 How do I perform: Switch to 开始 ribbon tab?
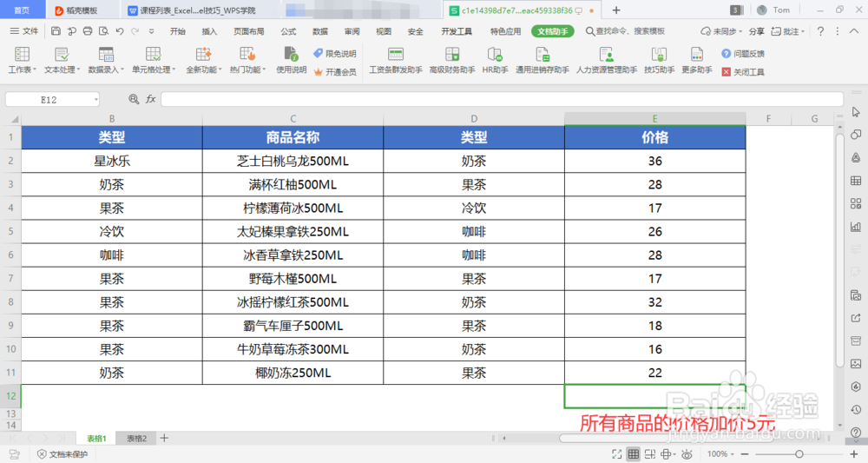click(x=178, y=31)
